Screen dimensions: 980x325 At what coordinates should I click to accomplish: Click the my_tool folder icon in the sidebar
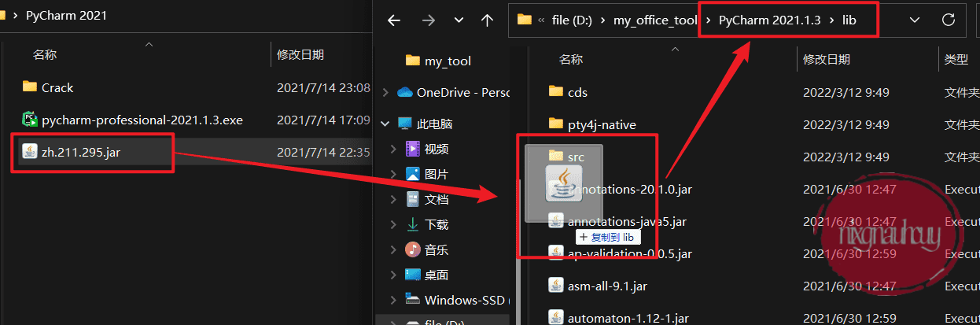coord(412,61)
